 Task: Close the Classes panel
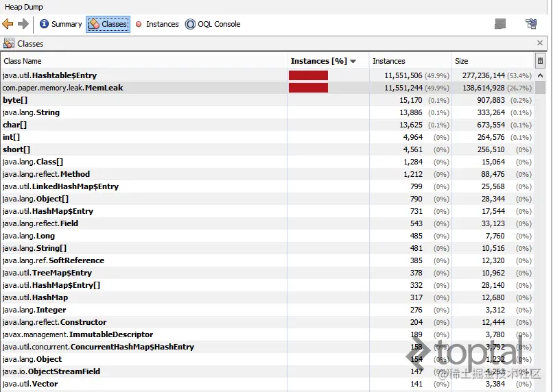pyautogui.click(x=539, y=43)
